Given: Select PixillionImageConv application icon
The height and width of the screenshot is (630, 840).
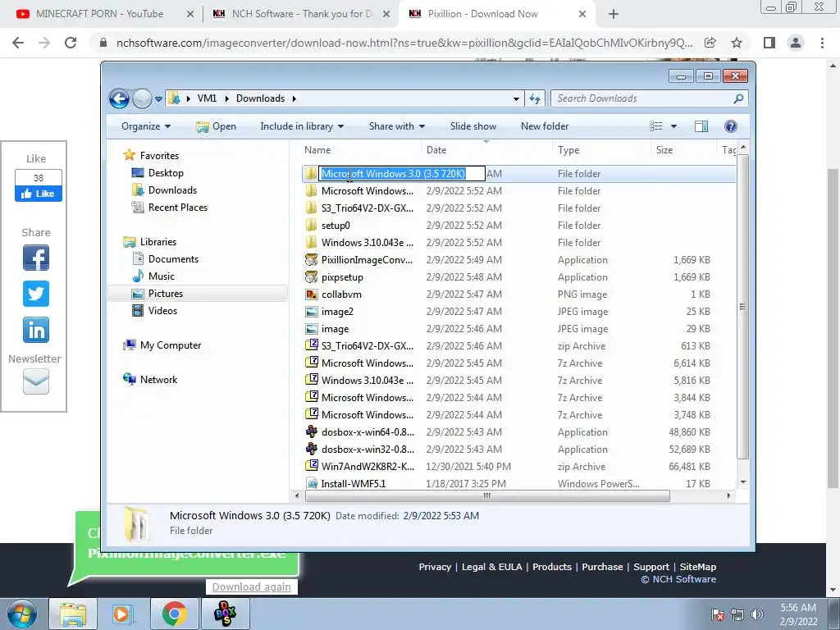Looking at the screenshot, I should coord(311,260).
